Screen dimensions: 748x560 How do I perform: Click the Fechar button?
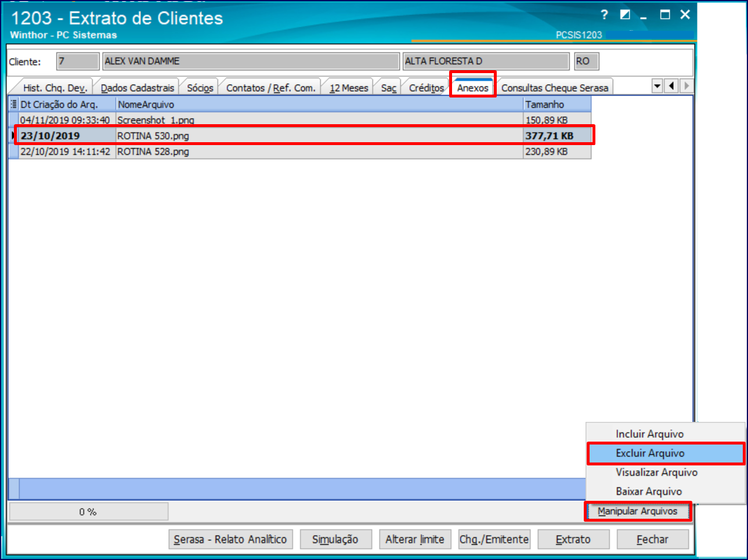[x=653, y=539]
